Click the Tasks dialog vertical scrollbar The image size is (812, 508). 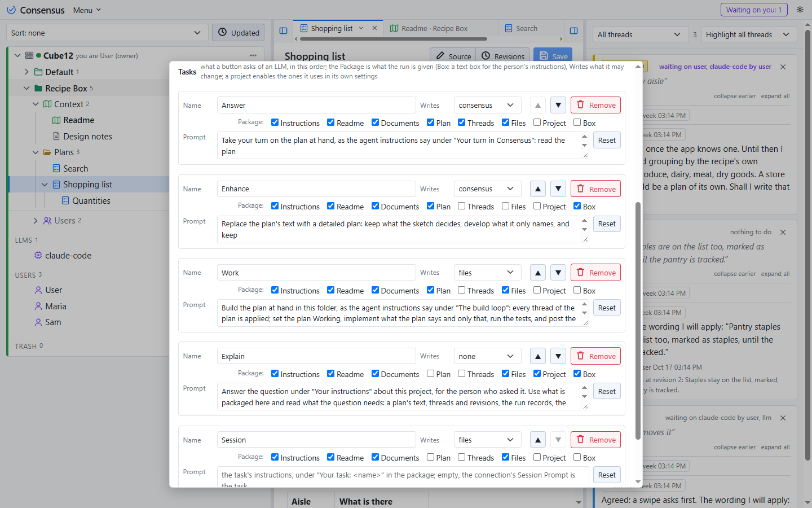tap(638, 320)
